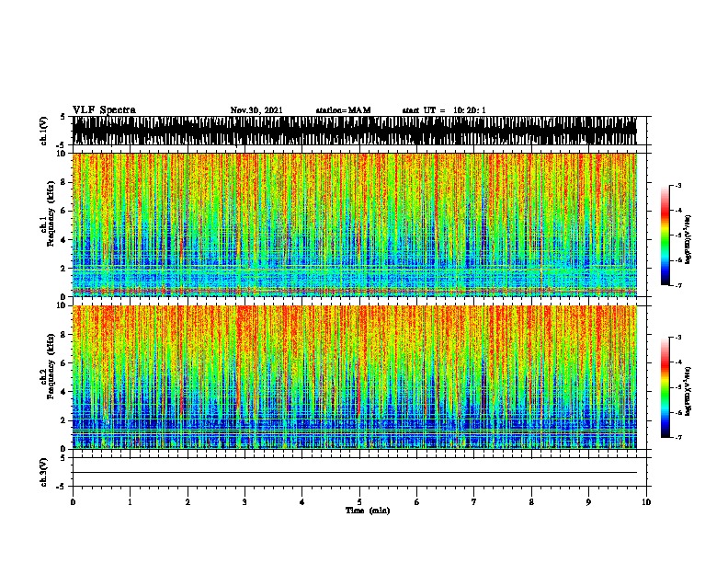Image resolution: width=728 pixels, height=563 pixels.
Task: Click time axis tick label "0"
Action: coord(73,501)
